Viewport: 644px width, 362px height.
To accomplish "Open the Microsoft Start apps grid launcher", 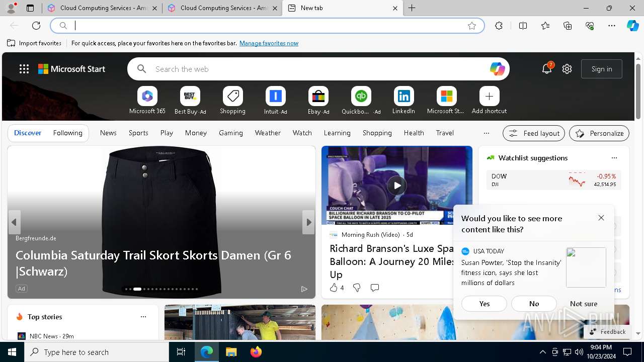I will (24, 69).
